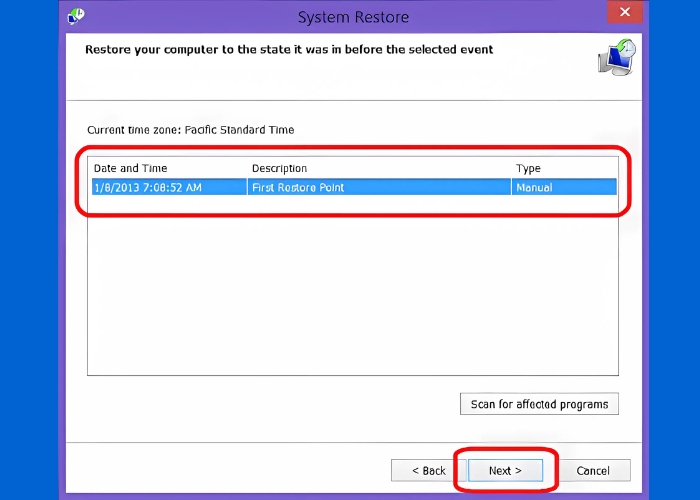Proceed with the Next button
The height and width of the screenshot is (500, 700).
pyautogui.click(x=505, y=470)
